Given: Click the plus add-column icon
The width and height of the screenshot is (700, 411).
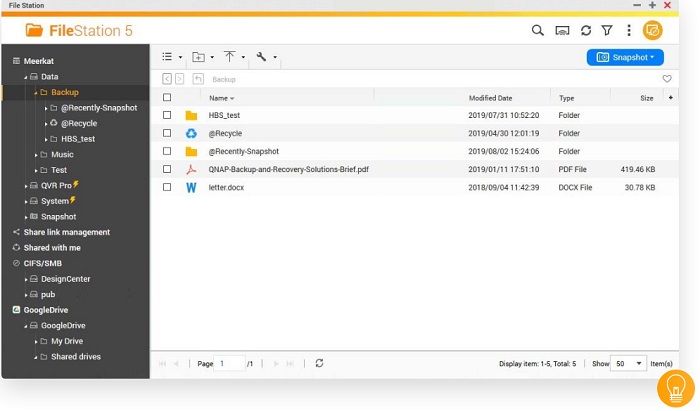Looking at the screenshot, I should tap(671, 97).
